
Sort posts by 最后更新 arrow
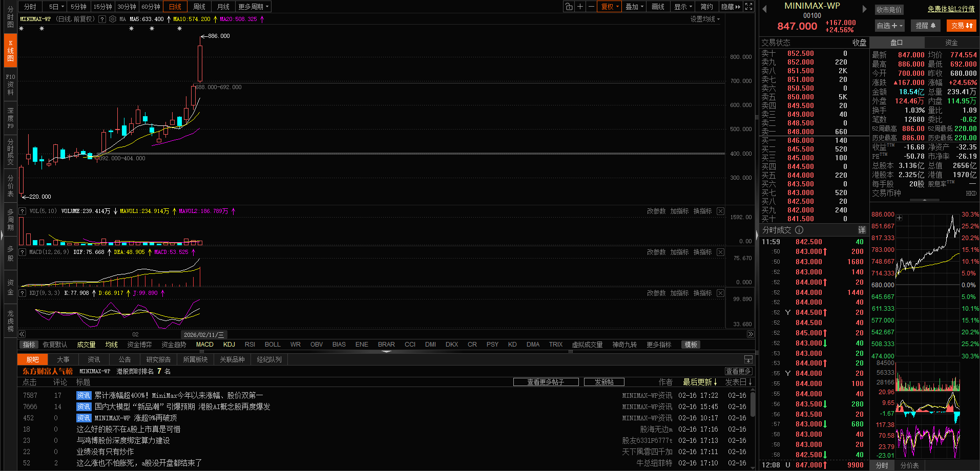(715, 382)
